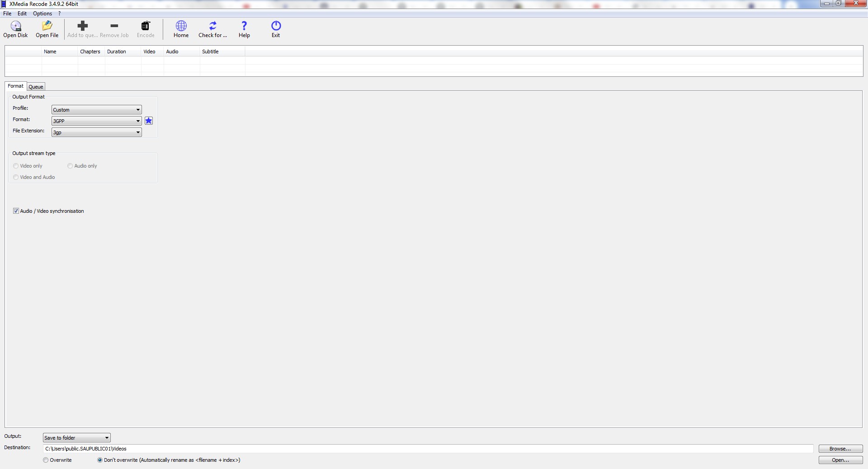Select the Video only radio button
The height and width of the screenshot is (469, 868).
pos(16,166)
